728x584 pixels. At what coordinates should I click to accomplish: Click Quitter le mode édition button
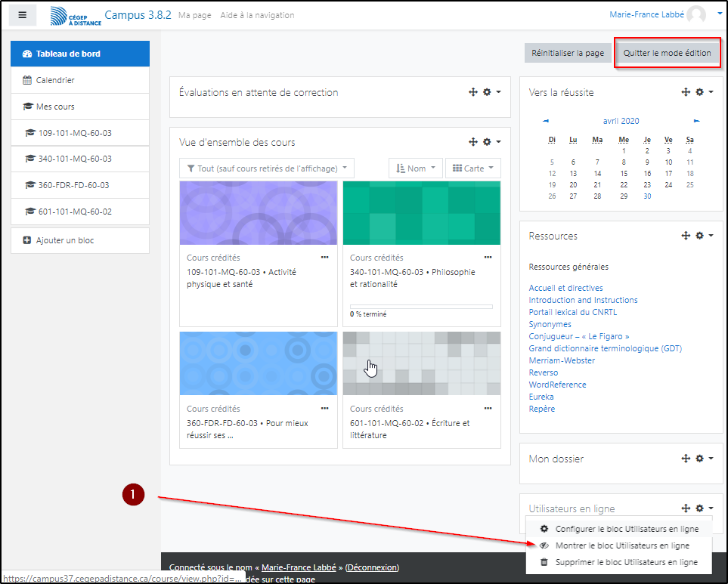click(667, 53)
